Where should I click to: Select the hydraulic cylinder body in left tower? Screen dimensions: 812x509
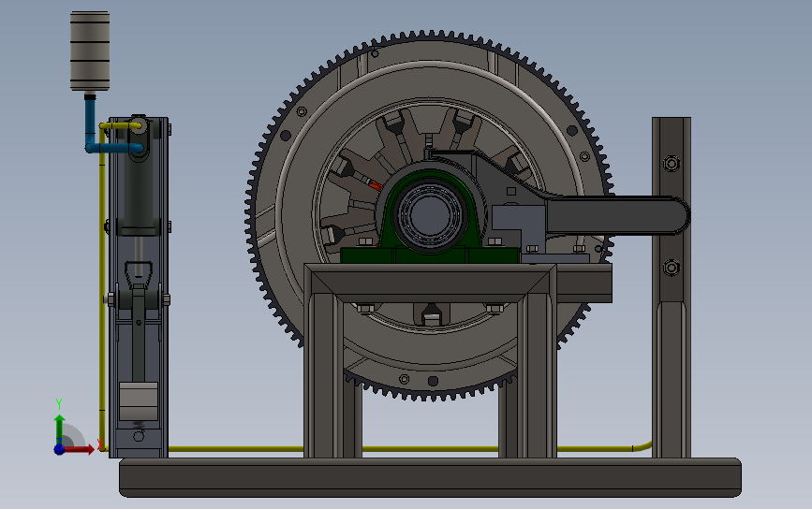(139, 194)
